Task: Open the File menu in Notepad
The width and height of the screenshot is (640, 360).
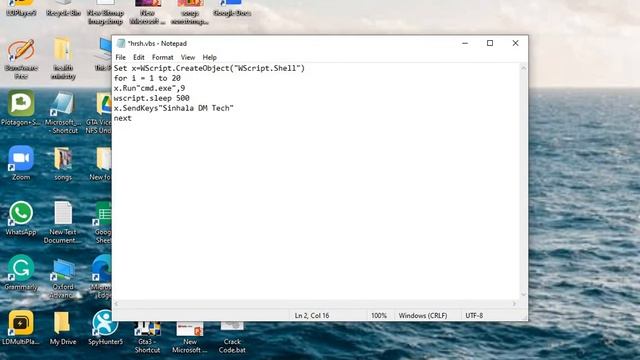Action: click(120, 57)
